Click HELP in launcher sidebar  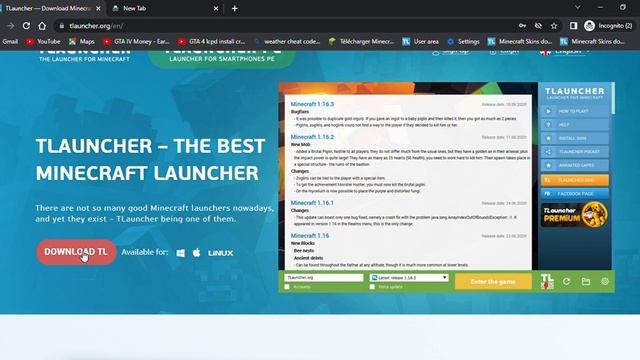tap(575, 124)
